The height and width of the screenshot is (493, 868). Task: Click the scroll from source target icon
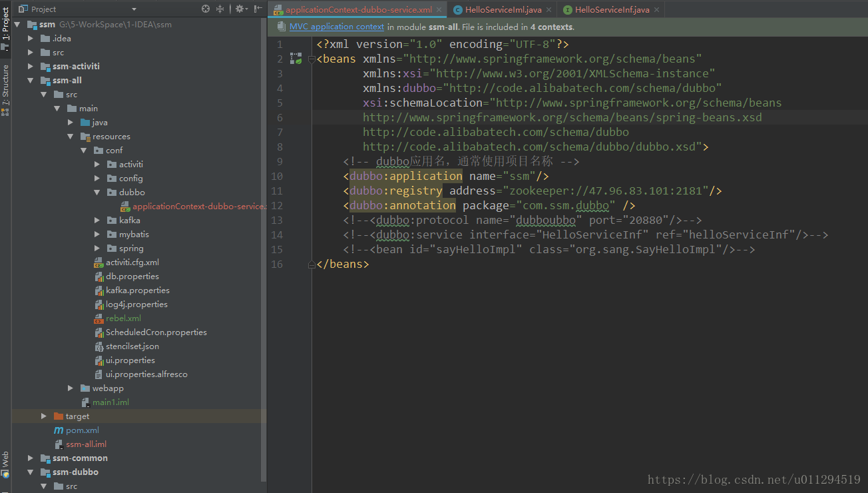pos(206,9)
